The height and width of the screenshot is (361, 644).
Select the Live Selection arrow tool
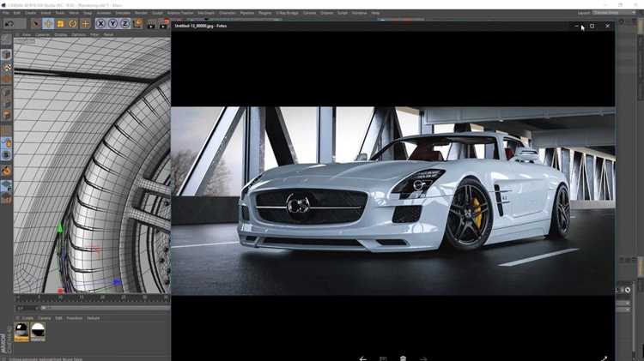36,24
